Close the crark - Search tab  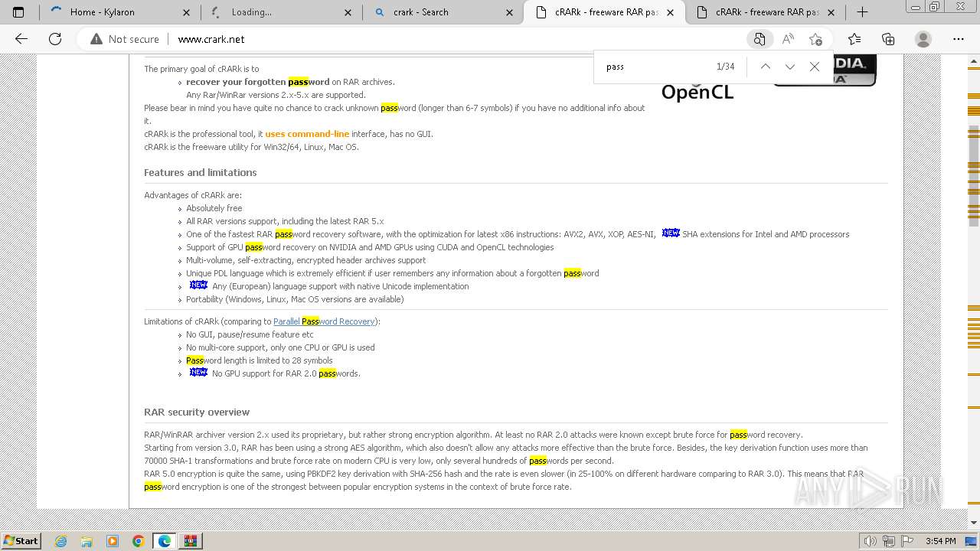pyautogui.click(x=511, y=12)
